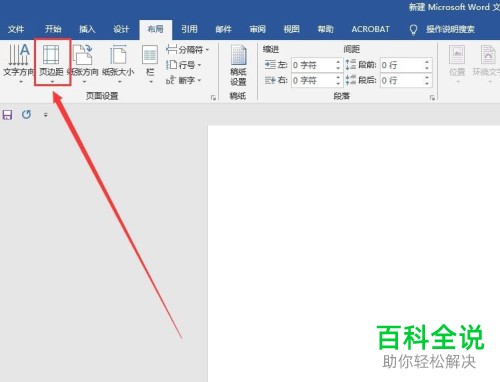This screenshot has height=382, width=500.
Task: Switch to the 审阅 tab
Action: point(258,29)
